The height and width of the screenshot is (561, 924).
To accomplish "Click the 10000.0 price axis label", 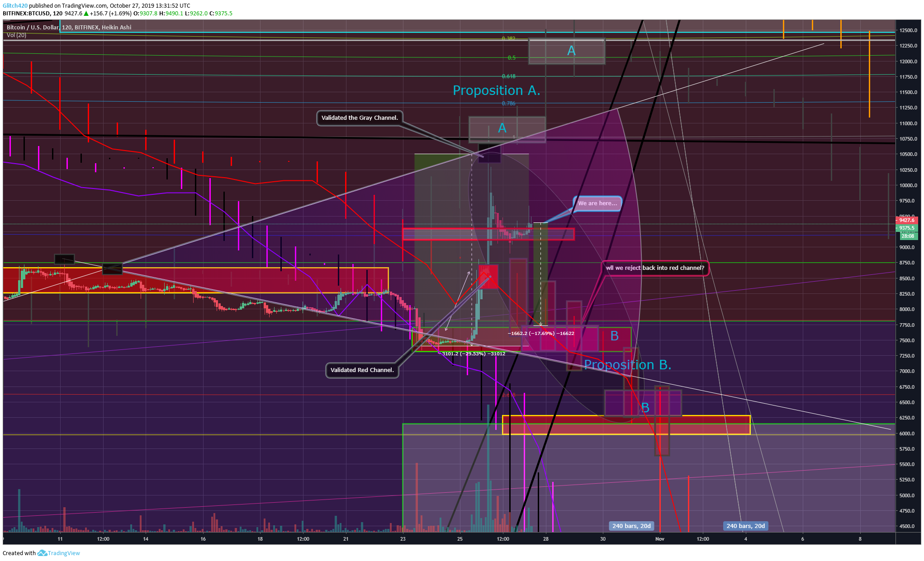I will pyautogui.click(x=908, y=185).
